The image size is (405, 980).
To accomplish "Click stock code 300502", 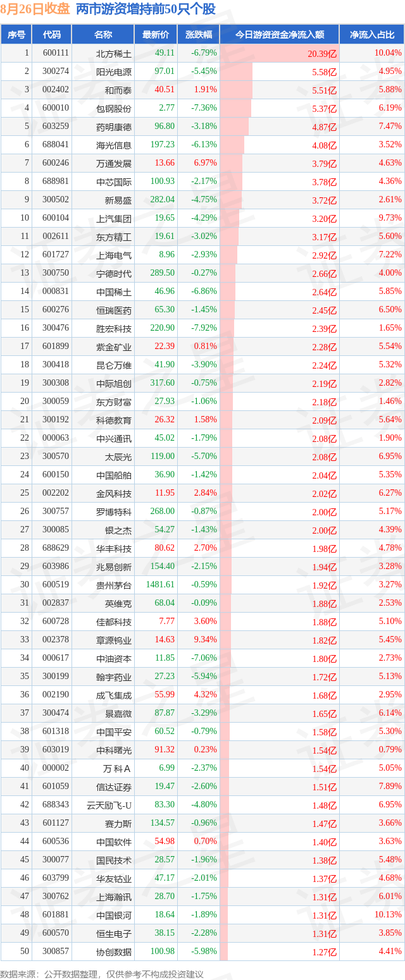I will click(x=56, y=200).
